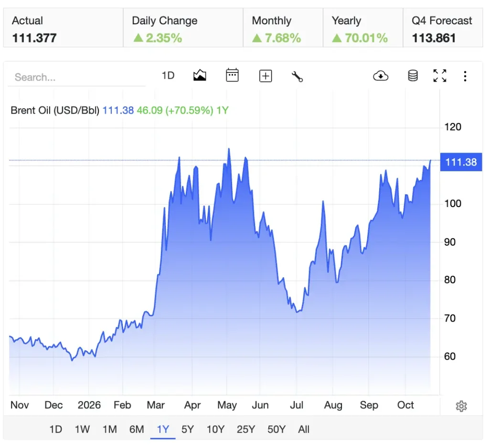The height and width of the screenshot is (448, 489).
Task: Open the chart type area icon
Action: point(200,75)
